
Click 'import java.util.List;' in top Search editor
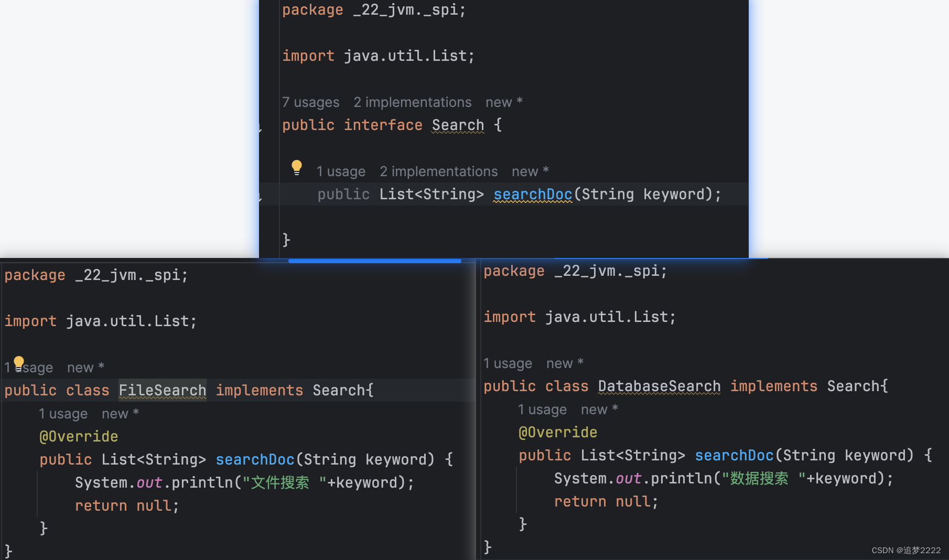pos(379,56)
